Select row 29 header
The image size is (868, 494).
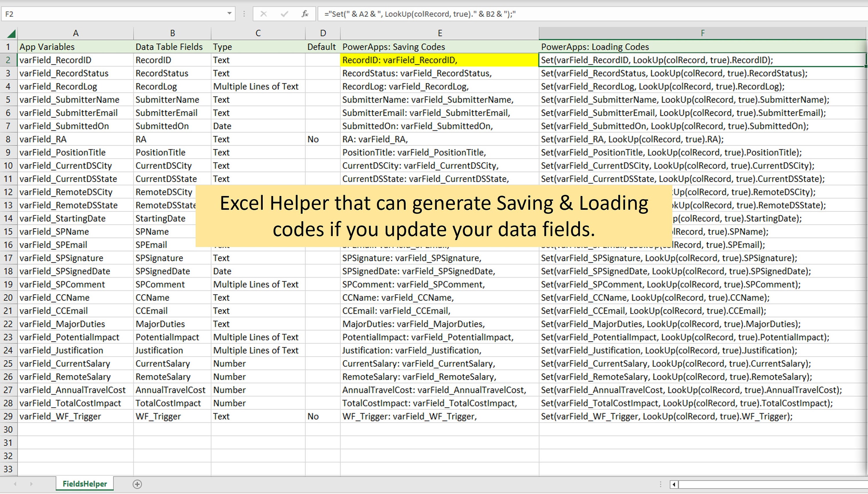(9, 416)
